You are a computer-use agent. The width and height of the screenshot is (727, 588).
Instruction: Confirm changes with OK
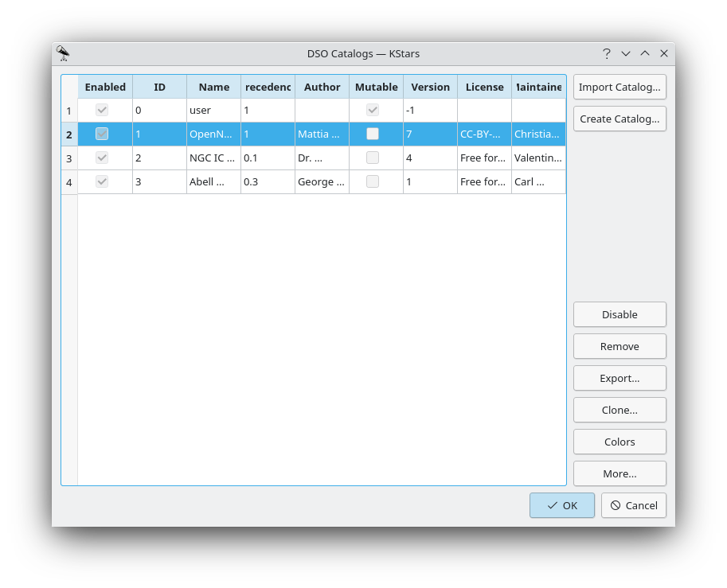coord(562,505)
